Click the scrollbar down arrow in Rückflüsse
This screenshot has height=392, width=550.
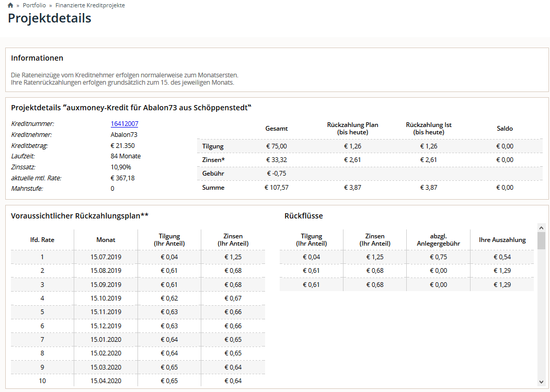pos(541,382)
